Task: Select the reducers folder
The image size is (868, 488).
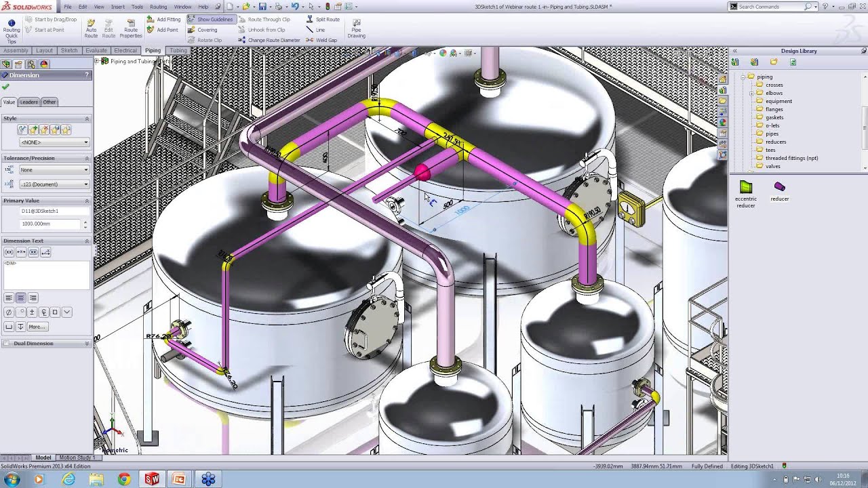Action: coord(776,142)
